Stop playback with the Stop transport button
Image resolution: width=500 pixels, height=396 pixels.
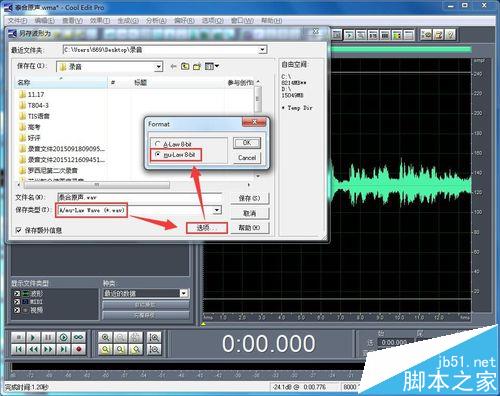tap(18, 337)
